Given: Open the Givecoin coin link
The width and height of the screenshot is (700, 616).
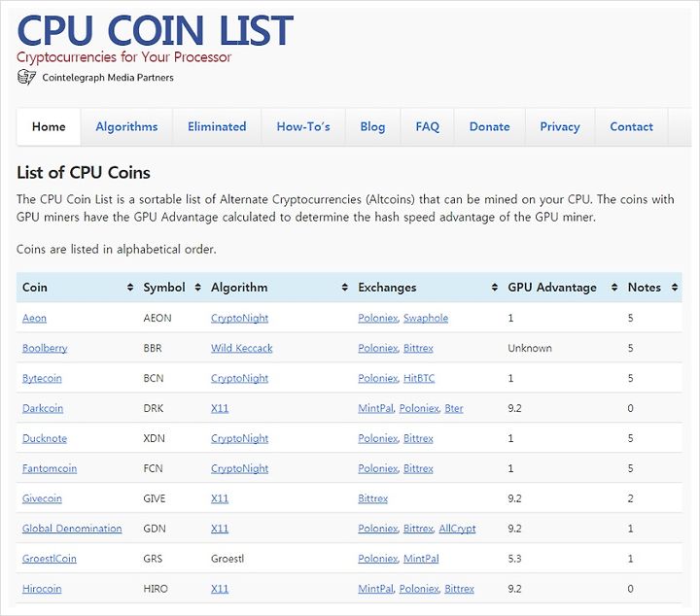Looking at the screenshot, I should pyautogui.click(x=42, y=498).
